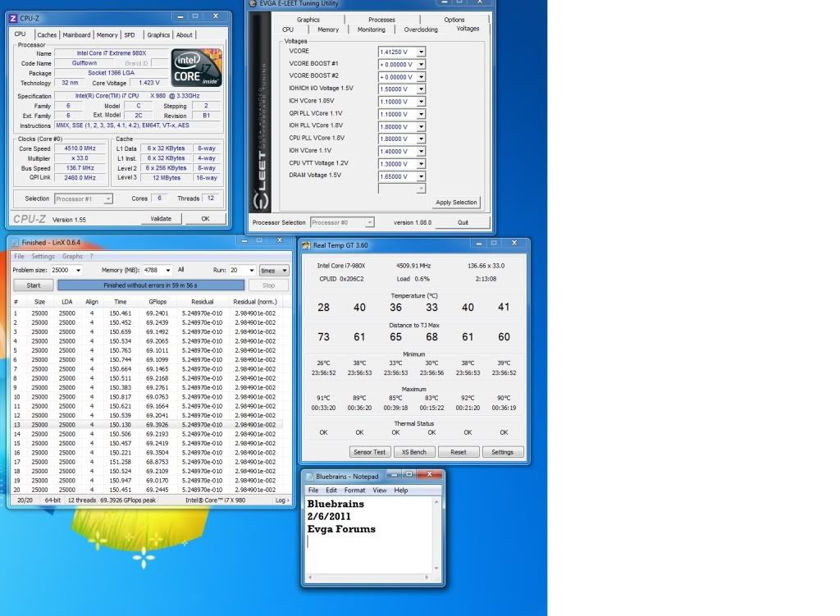The height and width of the screenshot is (616, 840).
Task: Click Apply Selection in E-LEET
Action: pyautogui.click(x=455, y=203)
